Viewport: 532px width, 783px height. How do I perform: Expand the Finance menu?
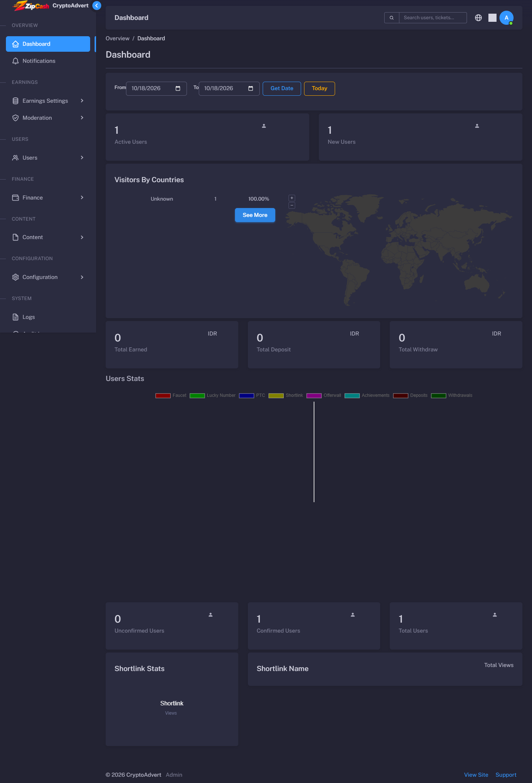(x=48, y=198)
